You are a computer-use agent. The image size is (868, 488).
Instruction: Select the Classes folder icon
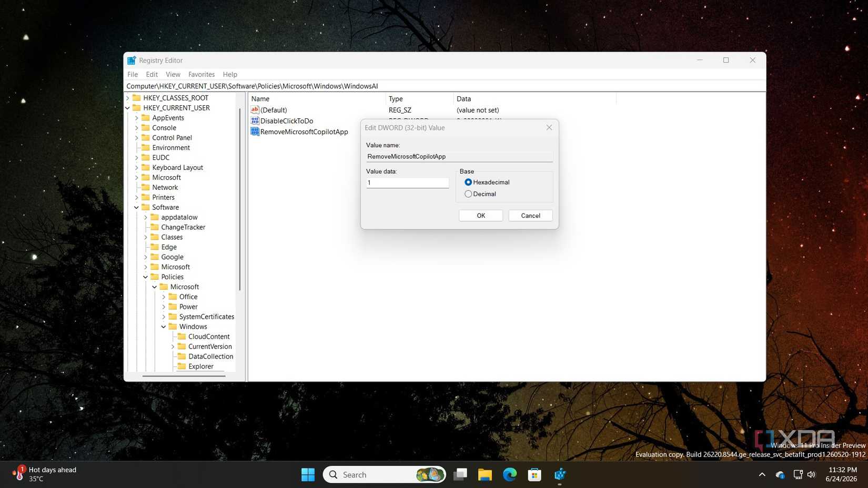click(x=155, y=237)
